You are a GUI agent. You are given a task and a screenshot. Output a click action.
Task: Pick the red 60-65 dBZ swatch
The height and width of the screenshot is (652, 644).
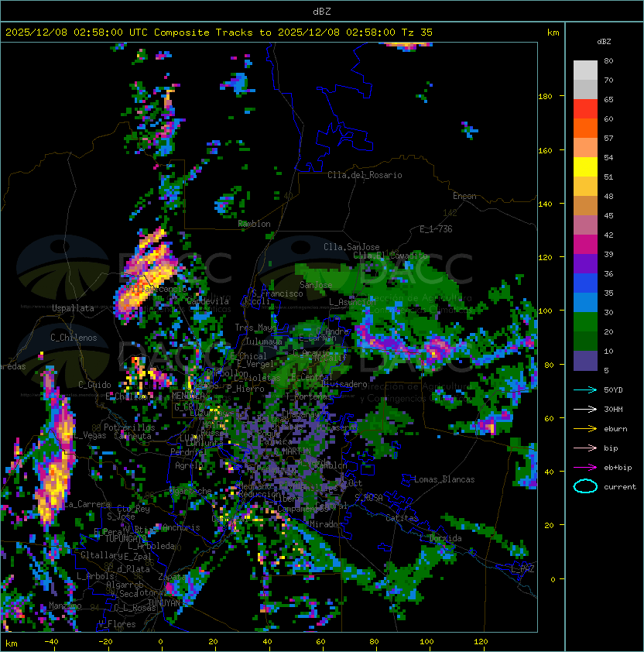coord(585,109)
